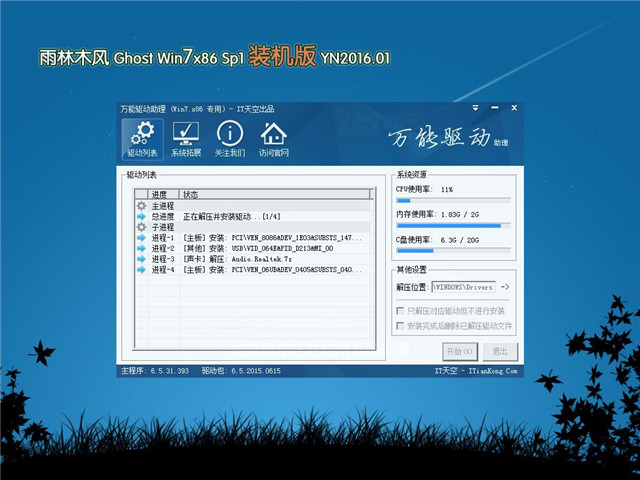Click the 解压位置 path input field

pos(464,287)
